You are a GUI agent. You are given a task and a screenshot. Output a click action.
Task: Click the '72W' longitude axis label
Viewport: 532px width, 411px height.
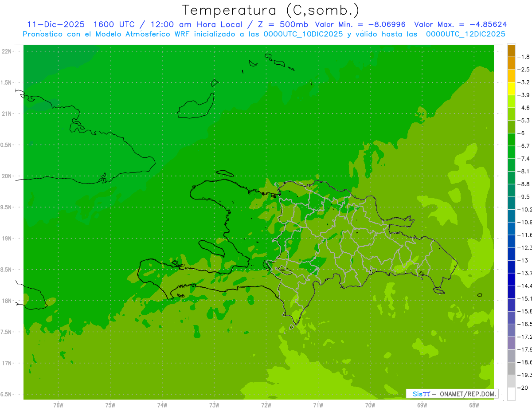(266, 405)
